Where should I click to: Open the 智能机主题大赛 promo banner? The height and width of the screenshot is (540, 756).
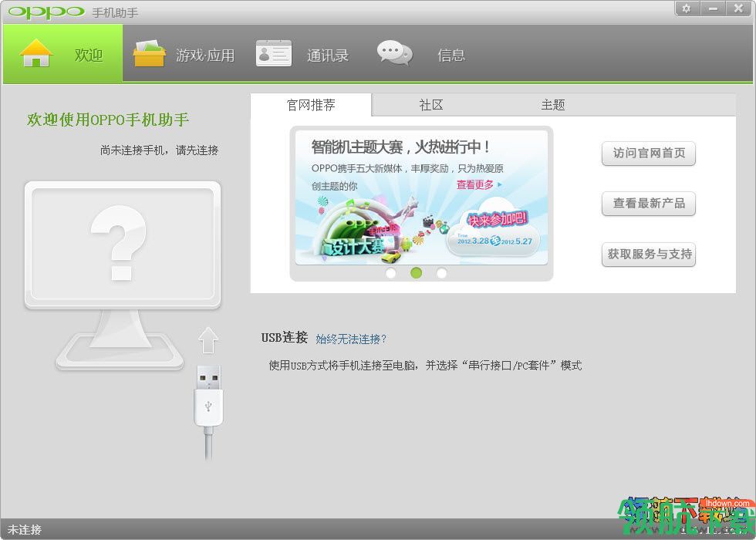point(421,197)
